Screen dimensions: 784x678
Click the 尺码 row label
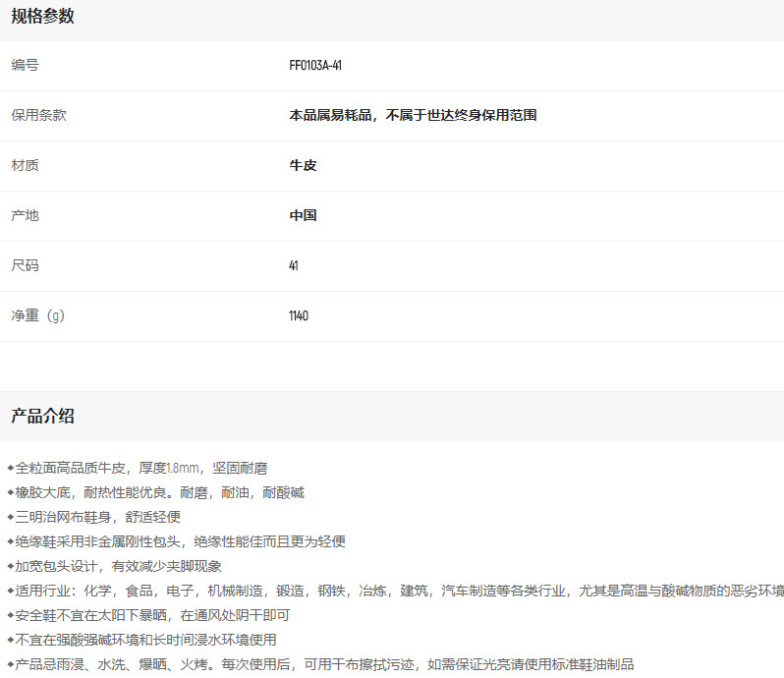tap(25, 265)
